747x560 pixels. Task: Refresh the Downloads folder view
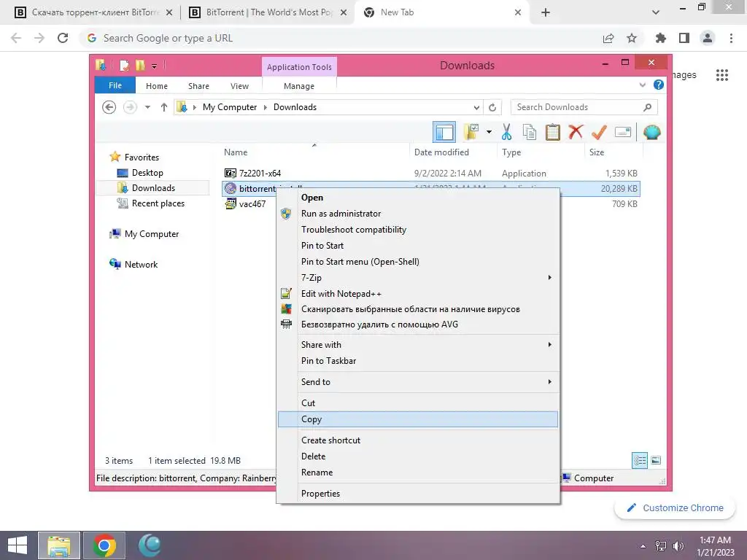pos(492,107)
